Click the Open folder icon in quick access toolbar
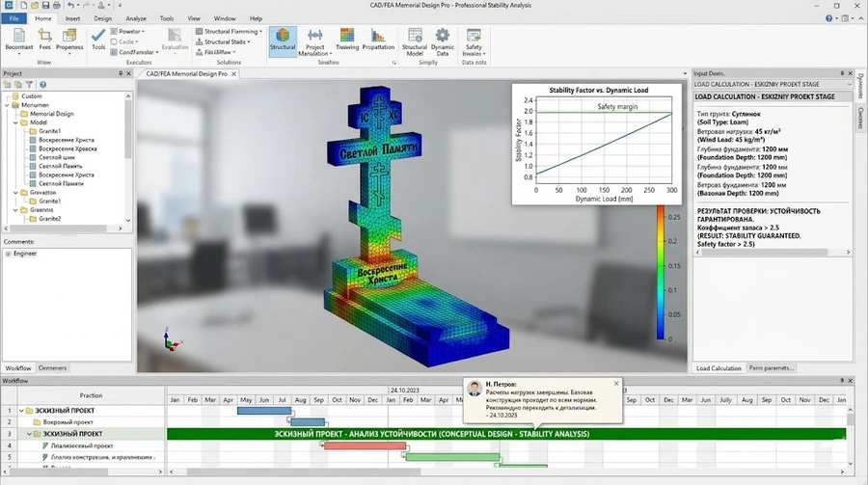 tap(35, 5)
